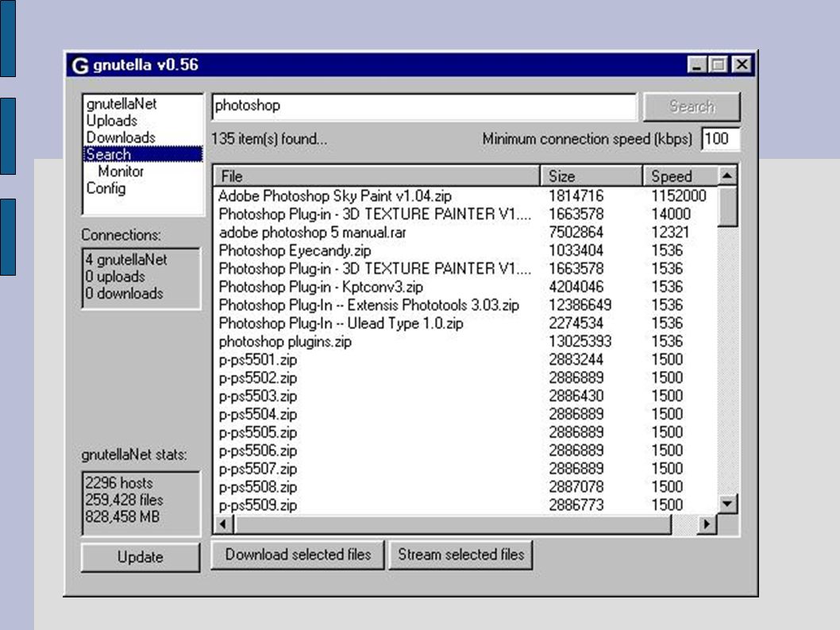Click the Minimum connection speed (kbps) label
Image resolution: width=840 pixels, height=630 pixels.
click(588, 139)
